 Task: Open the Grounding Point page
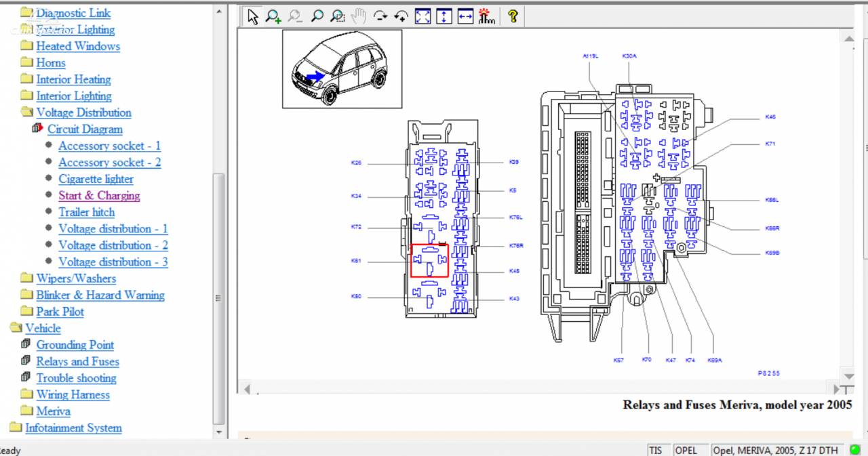coord(75,345)
